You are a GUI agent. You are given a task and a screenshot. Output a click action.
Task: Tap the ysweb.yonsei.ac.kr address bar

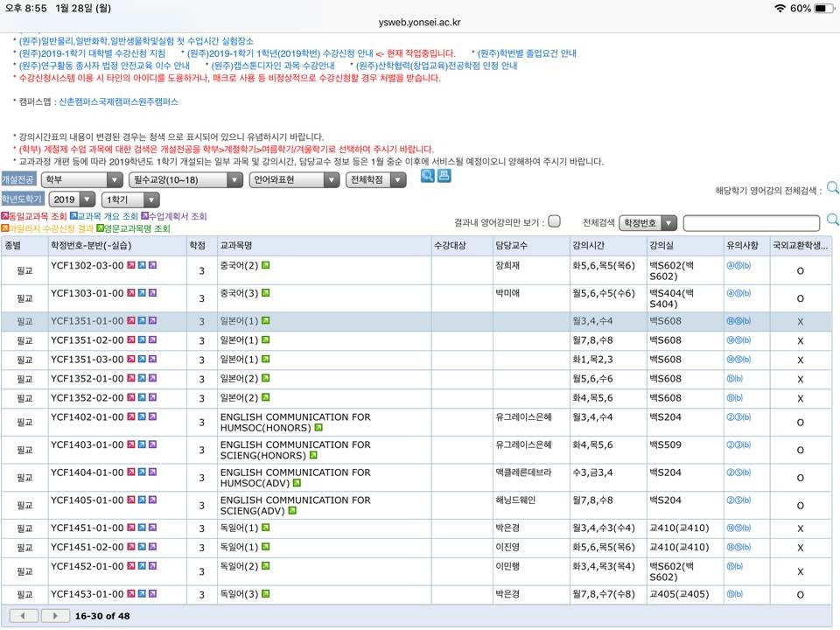[x=419, y=23]
